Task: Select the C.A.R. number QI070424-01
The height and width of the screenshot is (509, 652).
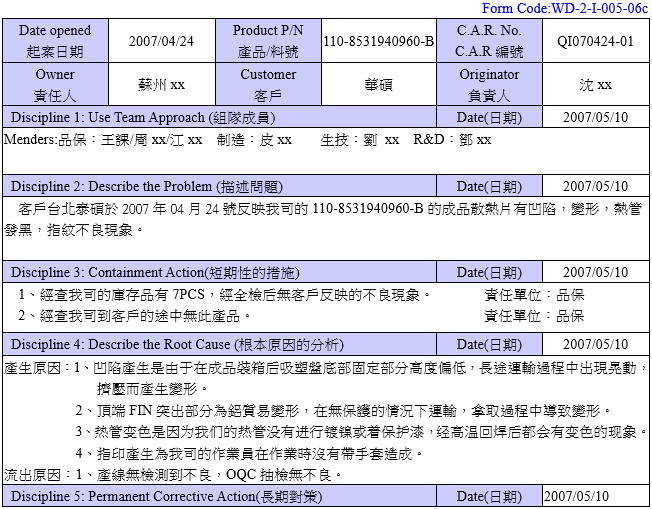Action: point(595,41)
